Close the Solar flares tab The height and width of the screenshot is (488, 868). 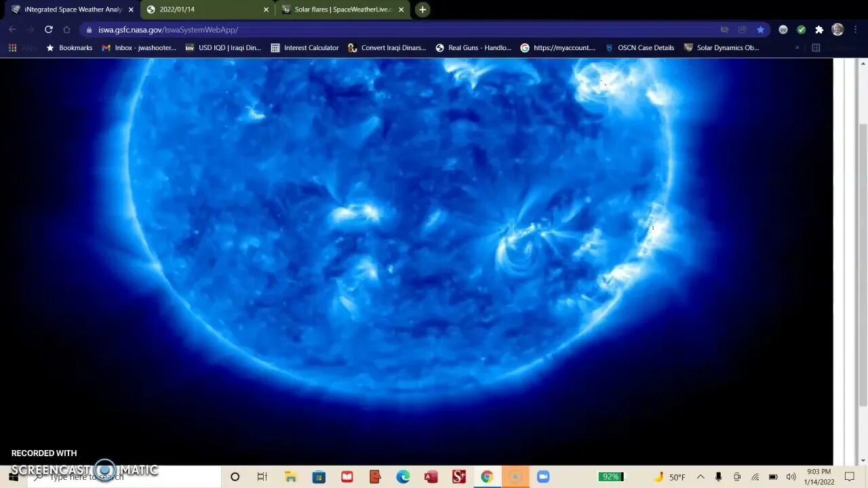point(401,9)
